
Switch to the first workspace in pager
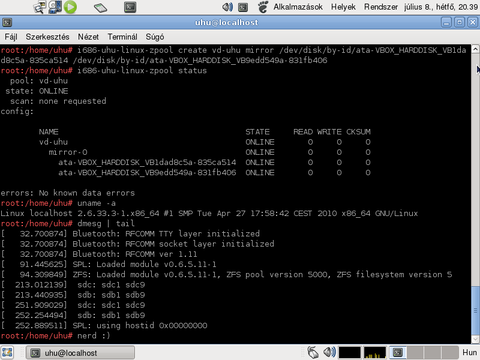click(x=398, y=353)
